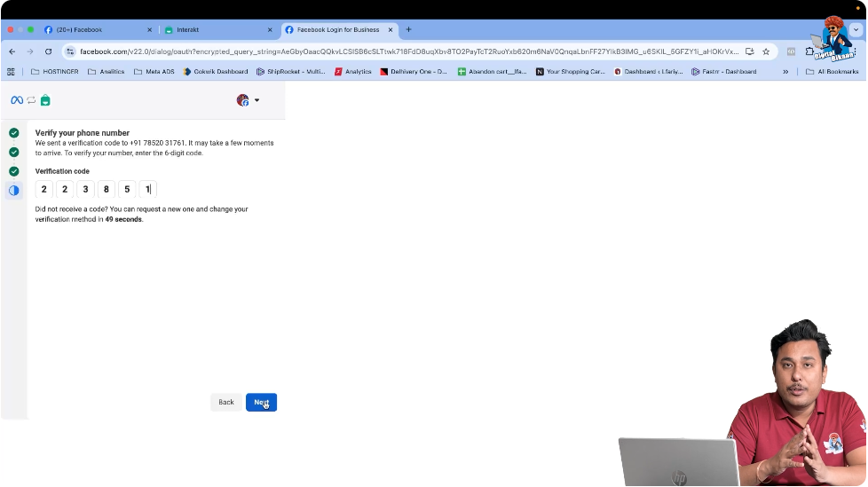The width and height of the screenshot is (868, 487).
Task: Open the Abandon cart bookmark
Action: pos(492,71)
